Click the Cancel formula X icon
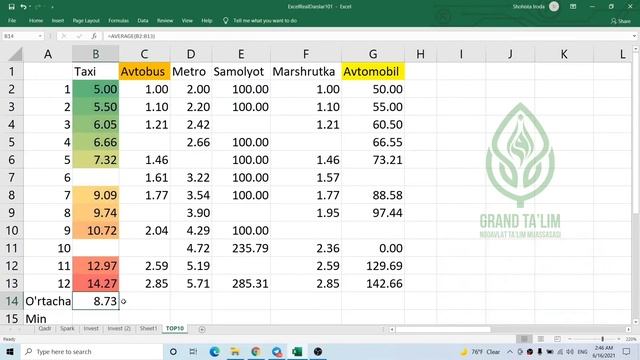 [x=64, y=36]
